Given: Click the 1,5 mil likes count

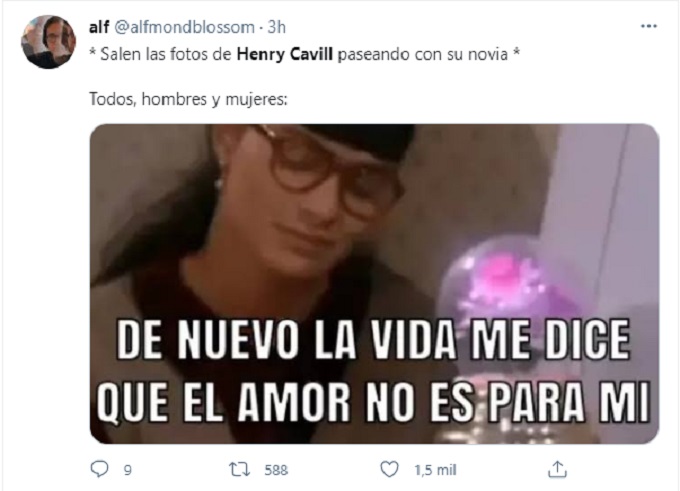Looking at the screenshot, I should pyautogui.click(x=435, y=470).
